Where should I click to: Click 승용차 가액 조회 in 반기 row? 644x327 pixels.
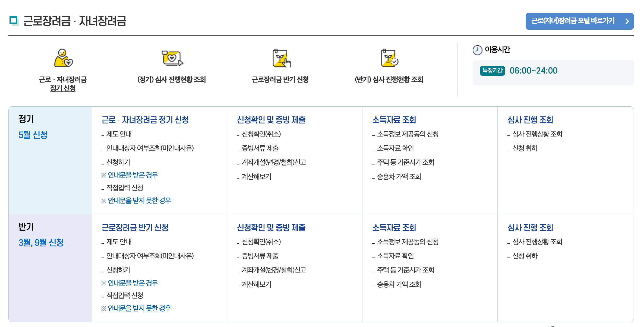(x=399, y=284)
